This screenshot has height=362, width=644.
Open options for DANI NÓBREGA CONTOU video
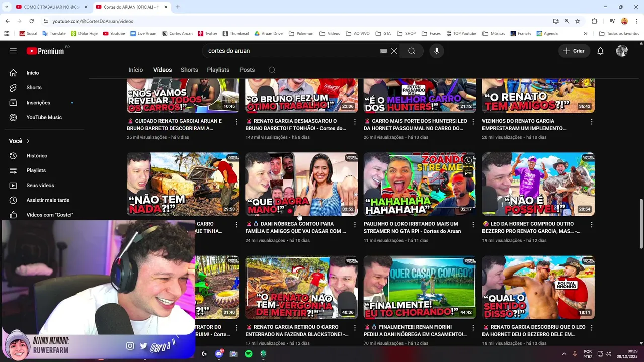(x=355, y=225)
